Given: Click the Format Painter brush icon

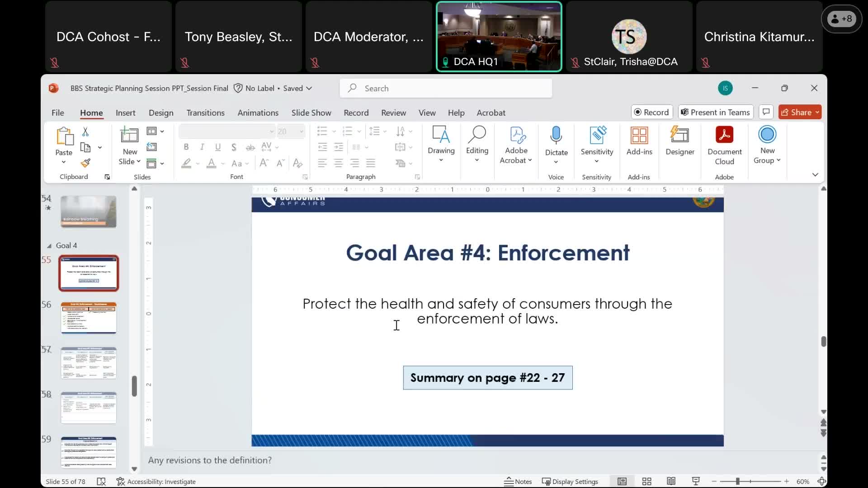Looking at the screenshot, I should point(85,163).
